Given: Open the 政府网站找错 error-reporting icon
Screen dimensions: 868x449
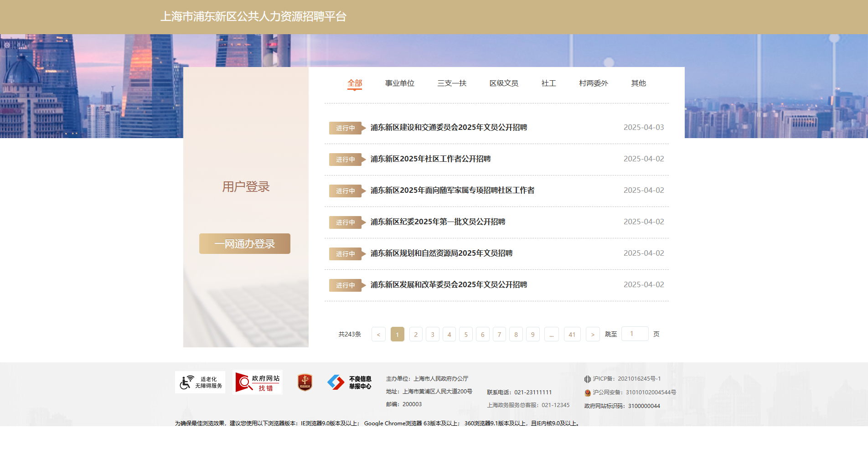Looking at the screenshot, I should click(258, 382).
